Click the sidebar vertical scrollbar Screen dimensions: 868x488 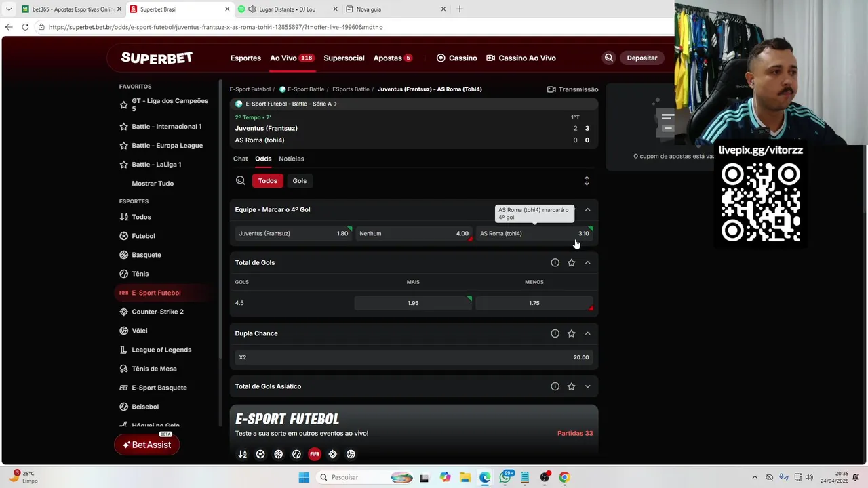point(220,220)
